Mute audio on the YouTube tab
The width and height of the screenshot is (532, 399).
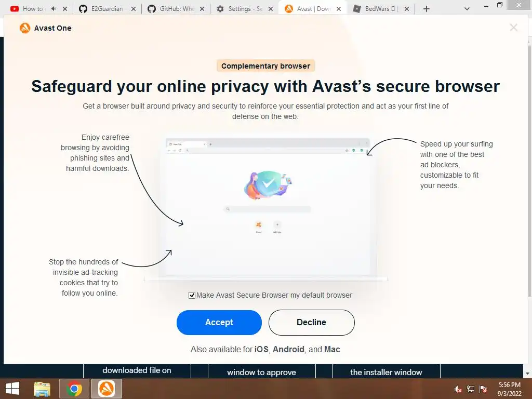point(54,9)
